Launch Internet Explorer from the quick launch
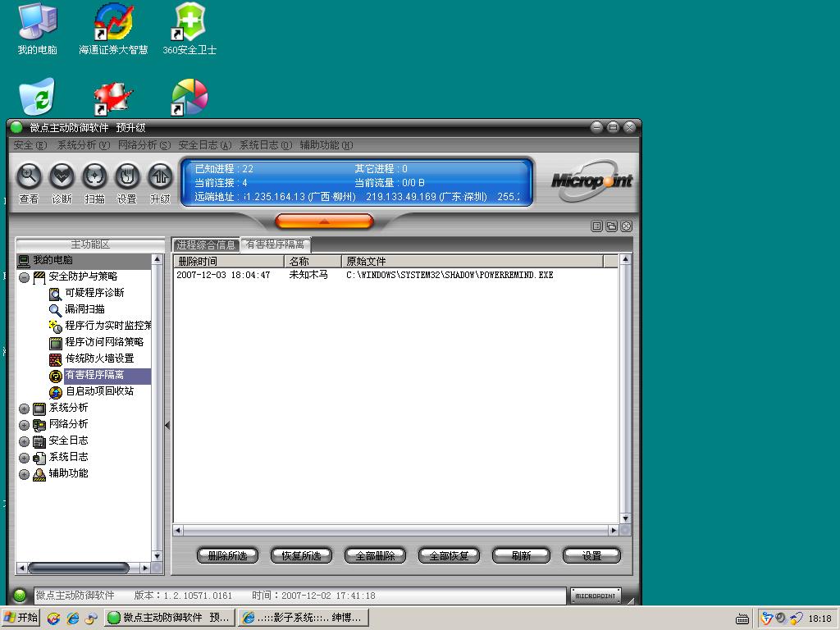840x630 pixels. tap(72, 619)
